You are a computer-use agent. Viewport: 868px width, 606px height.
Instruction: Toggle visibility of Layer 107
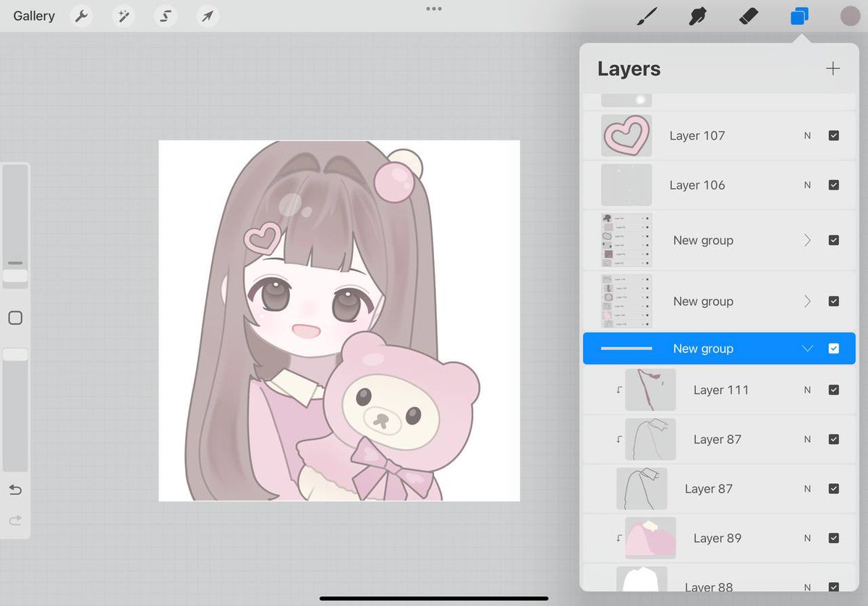[x=833, y=135]
